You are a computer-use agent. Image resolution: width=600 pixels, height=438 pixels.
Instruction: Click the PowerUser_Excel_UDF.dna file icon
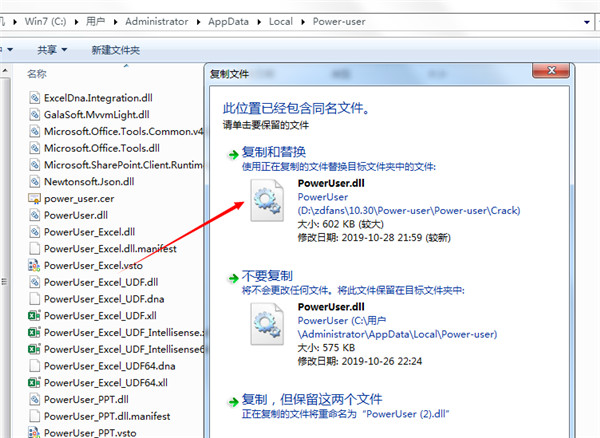[x=34, y=299]
